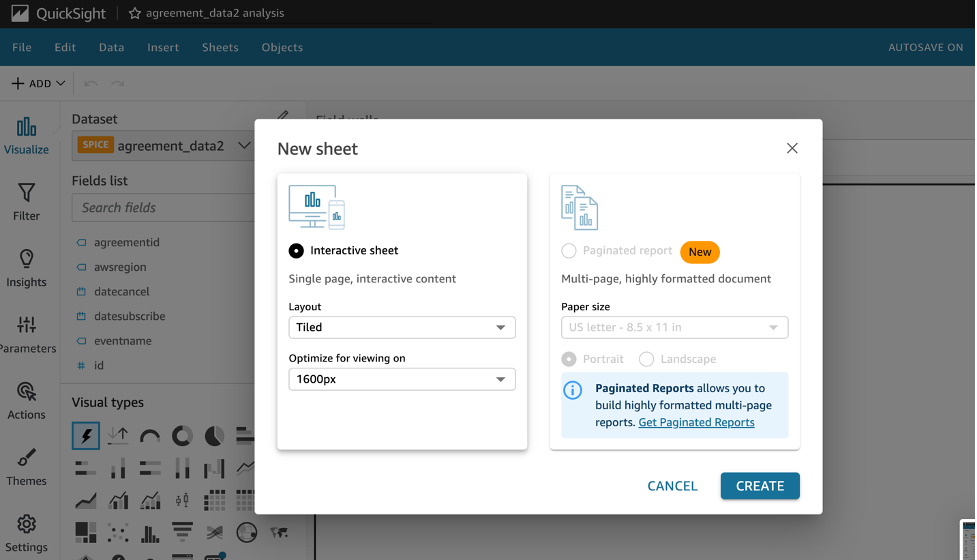Pick the horizontal stacked 100% bar chart
Screen dimensions: 977x560
coord(150,468)
